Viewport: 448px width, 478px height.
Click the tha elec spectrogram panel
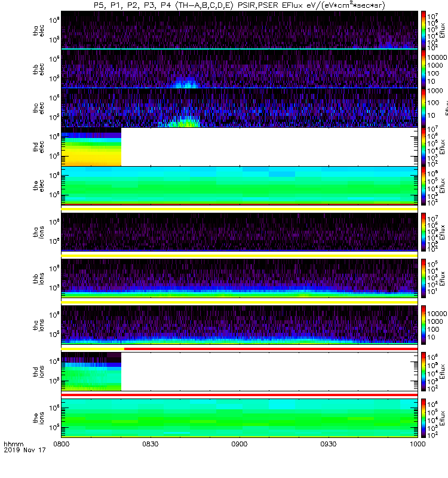[240, 30]
